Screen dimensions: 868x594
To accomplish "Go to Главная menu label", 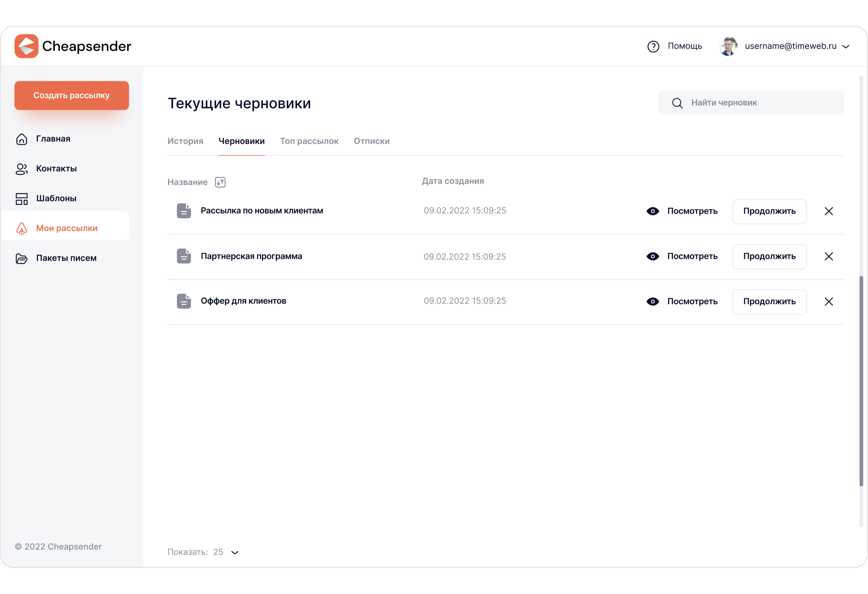I will coord(53,139).
